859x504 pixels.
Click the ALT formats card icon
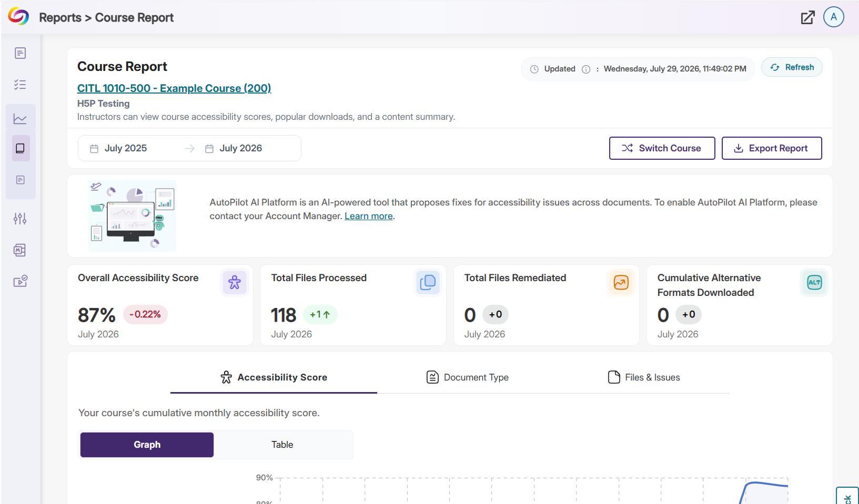click(814, 283)
